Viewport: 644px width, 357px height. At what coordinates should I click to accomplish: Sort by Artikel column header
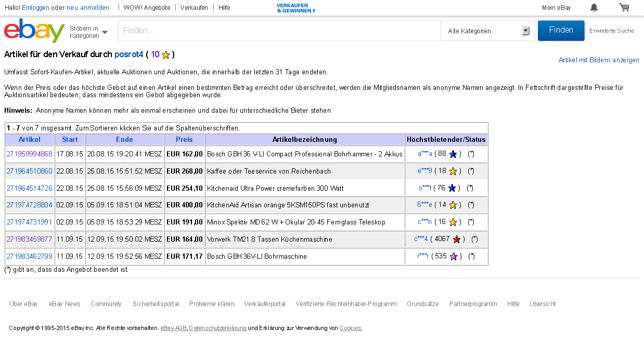[x=29, y=139]
